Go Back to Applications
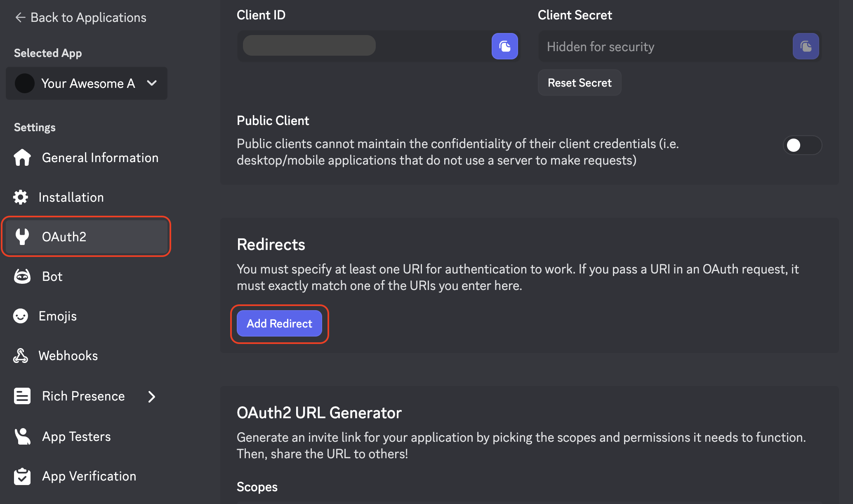This screenshot has width=853, height=504. [81, 17]
